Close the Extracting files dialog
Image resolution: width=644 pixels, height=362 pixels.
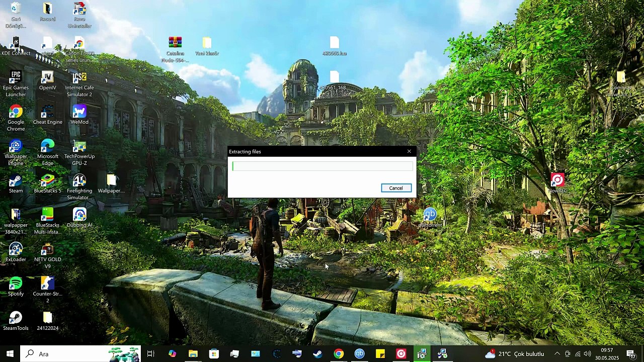(409, 151)
